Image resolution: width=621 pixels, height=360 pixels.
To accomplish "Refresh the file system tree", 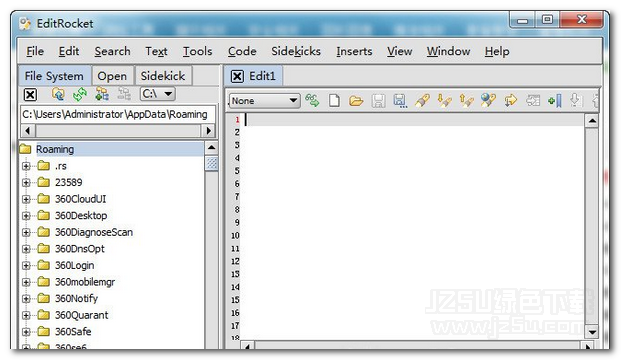I will pos(80,94).
